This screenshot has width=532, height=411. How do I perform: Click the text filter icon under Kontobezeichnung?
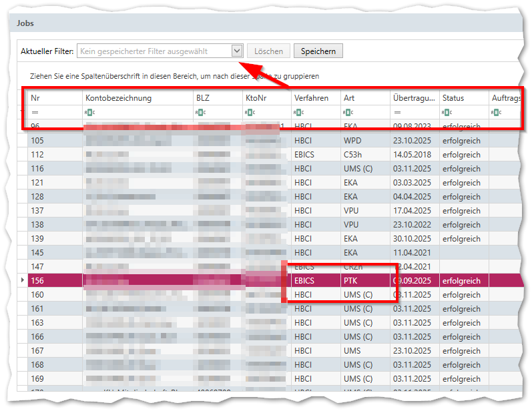[89, 113]
